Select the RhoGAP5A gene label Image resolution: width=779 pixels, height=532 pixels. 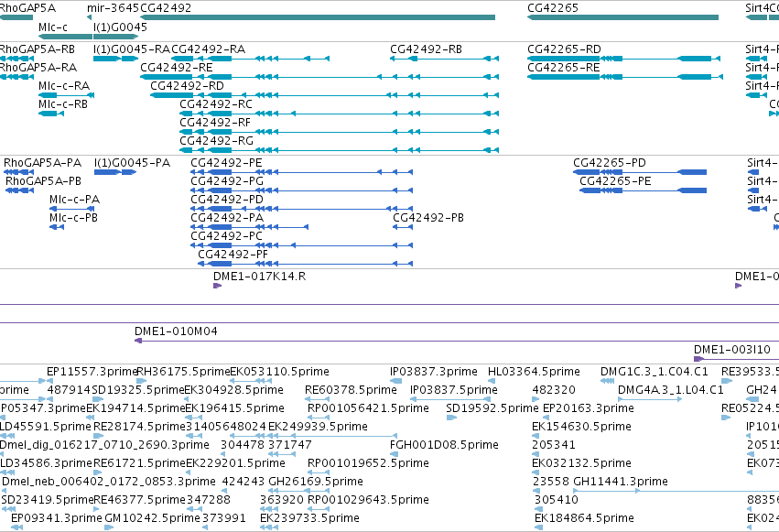click(x=27, y=8)
